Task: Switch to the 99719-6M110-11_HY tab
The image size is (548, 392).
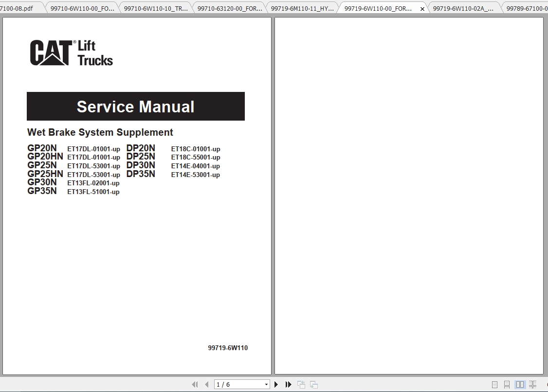Action: [302, 8]
